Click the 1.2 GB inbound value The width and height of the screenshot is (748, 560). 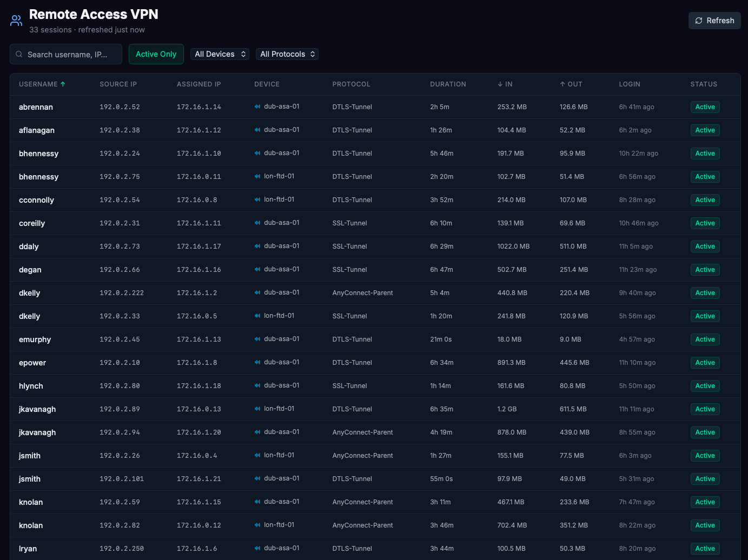pyautogui.click(x=507, y=409)
